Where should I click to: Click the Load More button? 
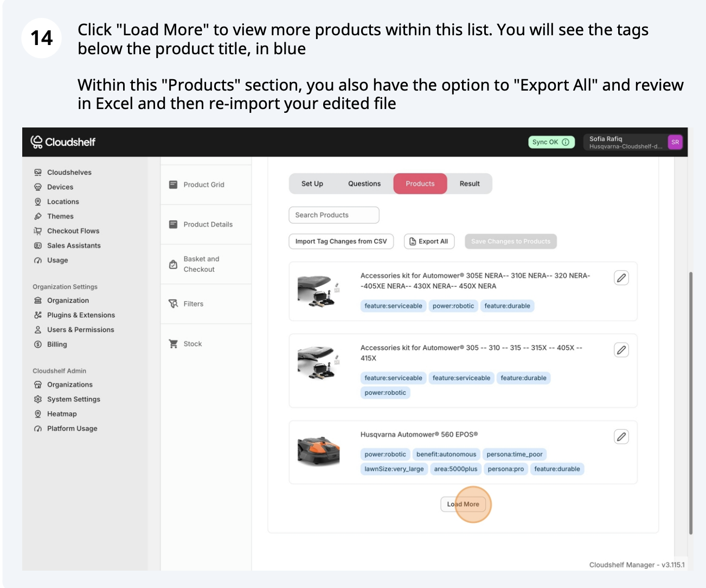click(463, 504)
